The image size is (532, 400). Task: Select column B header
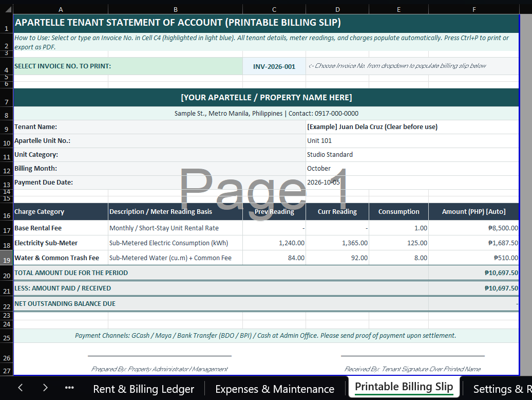176,9
